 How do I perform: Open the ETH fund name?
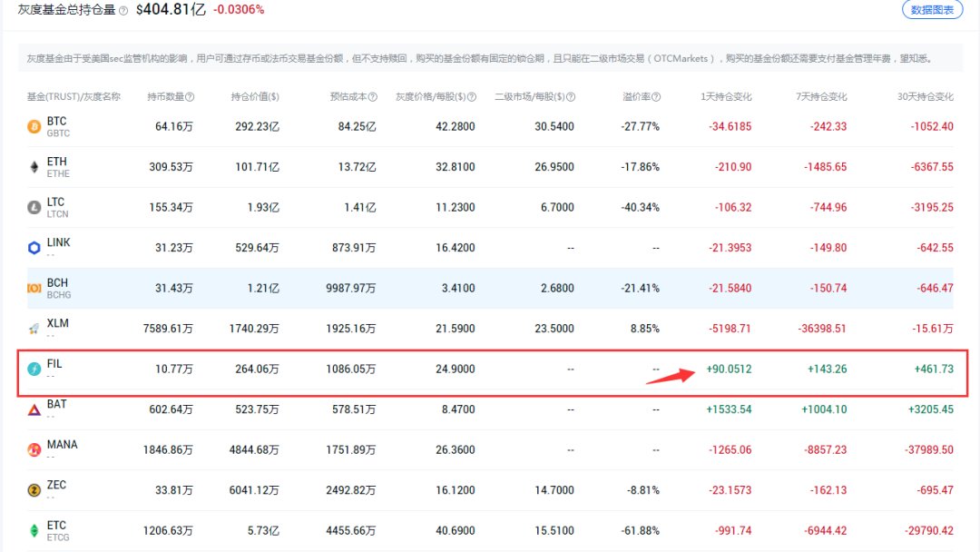coord(56,162)
